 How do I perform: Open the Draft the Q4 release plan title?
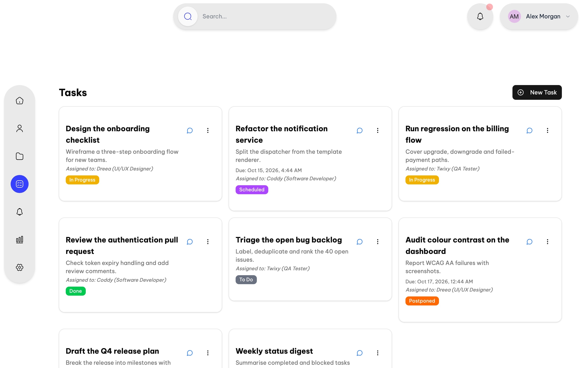click(112, 351)
